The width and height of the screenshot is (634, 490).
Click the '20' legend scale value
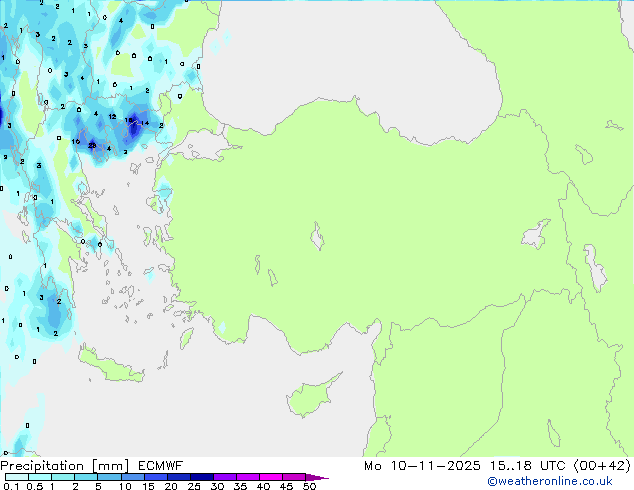click(171, 486)
